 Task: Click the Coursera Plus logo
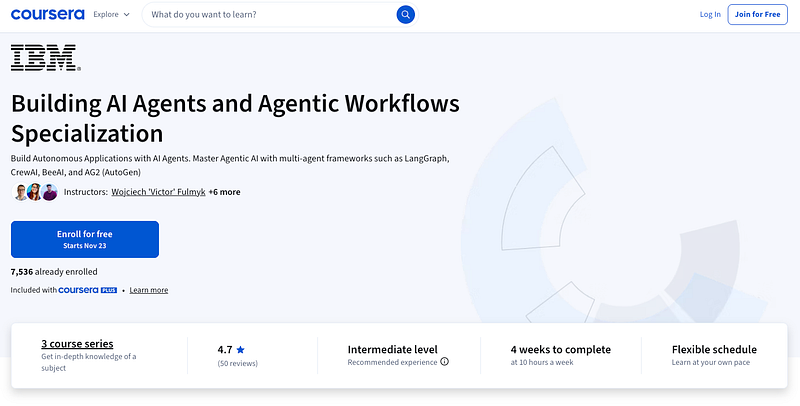pos(88,290)
